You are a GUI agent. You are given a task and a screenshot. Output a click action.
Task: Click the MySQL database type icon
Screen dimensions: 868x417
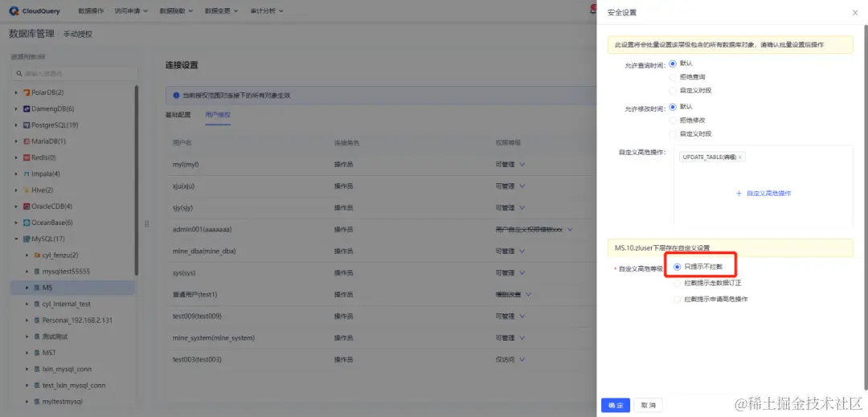(x=26, y=239)
